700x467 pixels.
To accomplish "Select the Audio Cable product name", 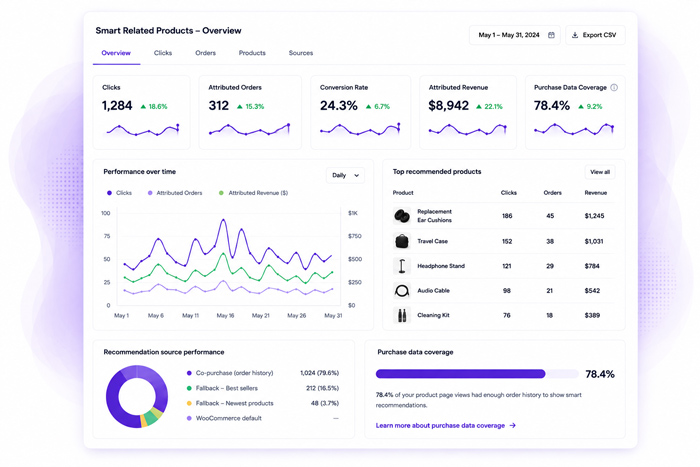I will tap(433, 291).
